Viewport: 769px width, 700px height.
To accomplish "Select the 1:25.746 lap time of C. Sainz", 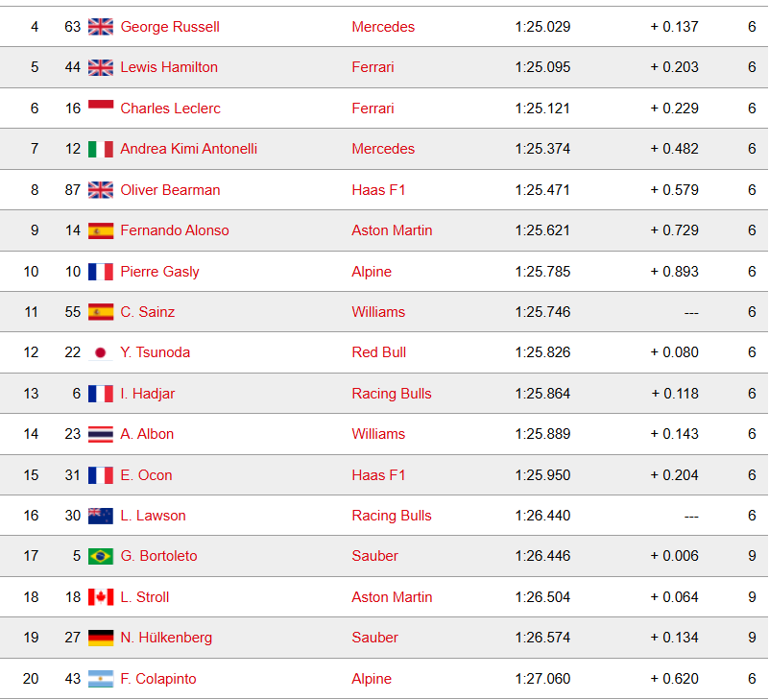I will pyautogui.click(x=542, y=312).
